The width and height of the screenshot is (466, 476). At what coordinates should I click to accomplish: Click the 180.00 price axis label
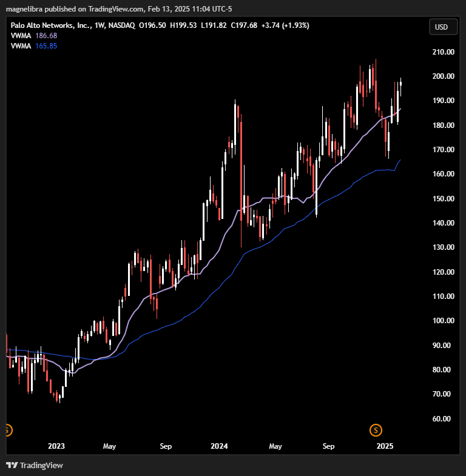(x=443, y=125)
